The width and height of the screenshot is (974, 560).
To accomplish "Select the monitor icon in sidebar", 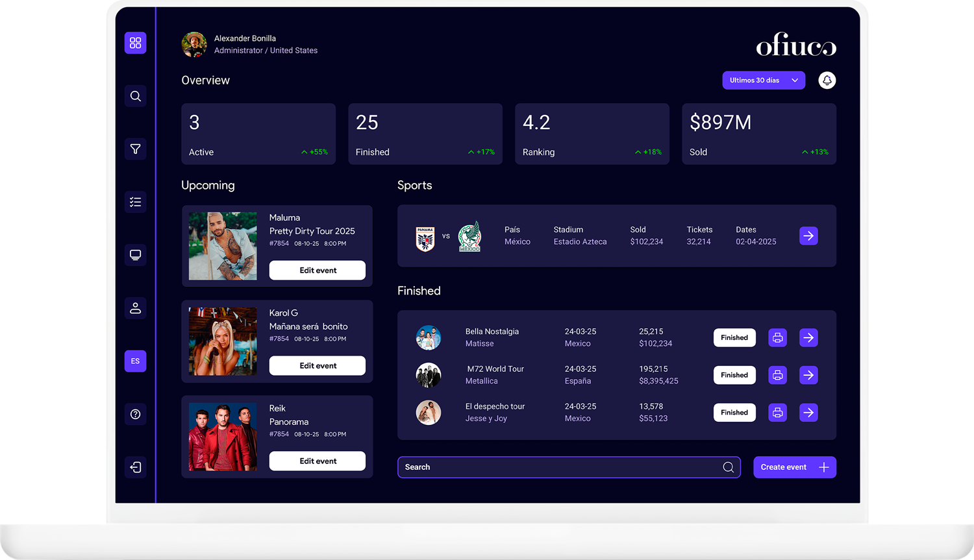I will click(x=135, y=255).
